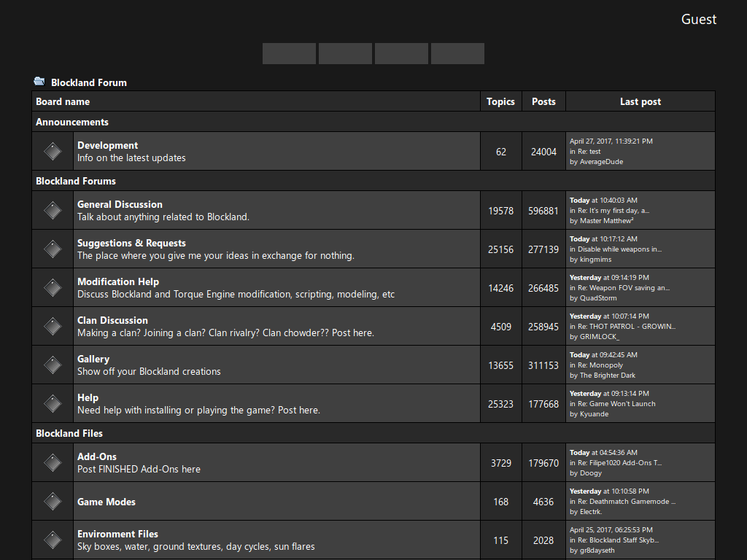Image resolution: width=747 pixels, height=560 pixels.
Task: Collapse the Blockland Files category
Action: 69,433
